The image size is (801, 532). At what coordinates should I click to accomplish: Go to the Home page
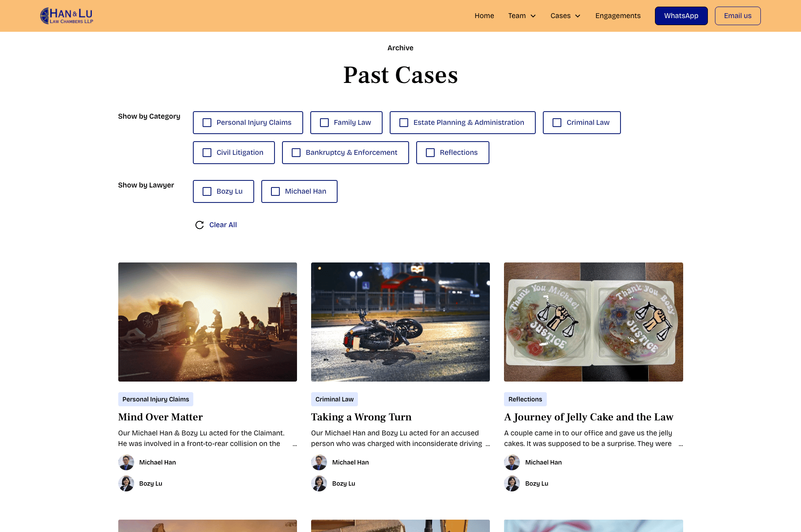(484, 16)
